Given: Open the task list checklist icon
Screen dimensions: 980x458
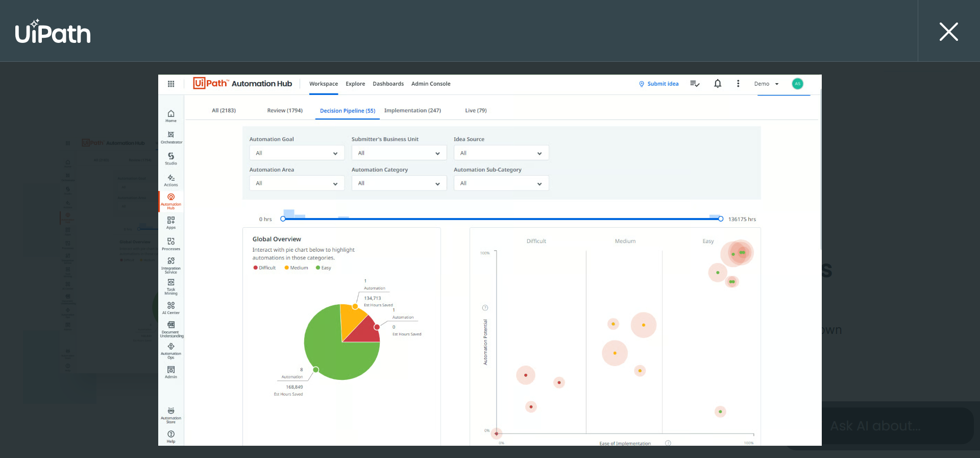Looking at the screenshot, I should (x=695, y=84).
